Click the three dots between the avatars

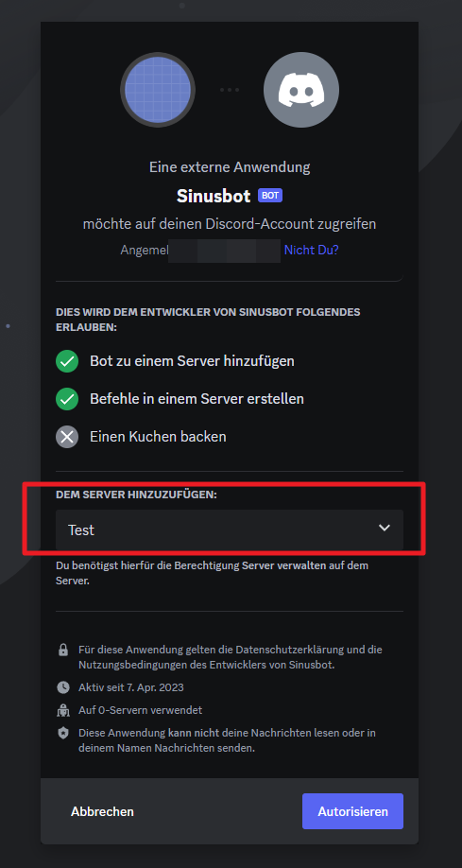229,90
